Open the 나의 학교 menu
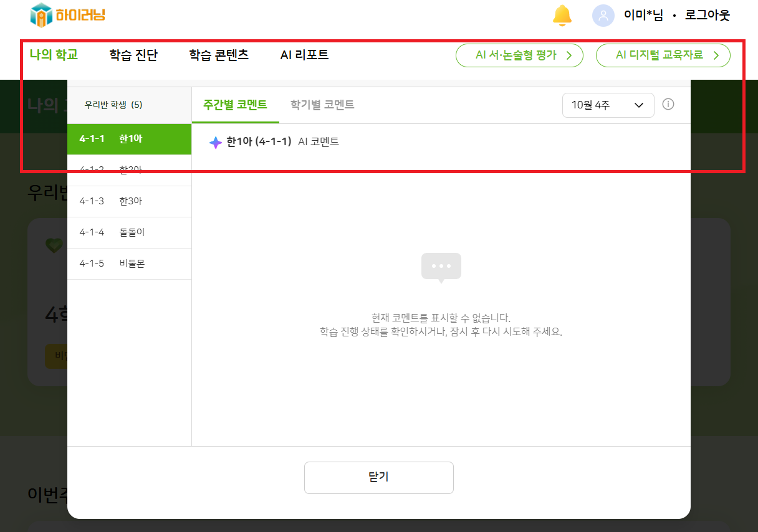 pyautogui.click(x=54, y=55)
